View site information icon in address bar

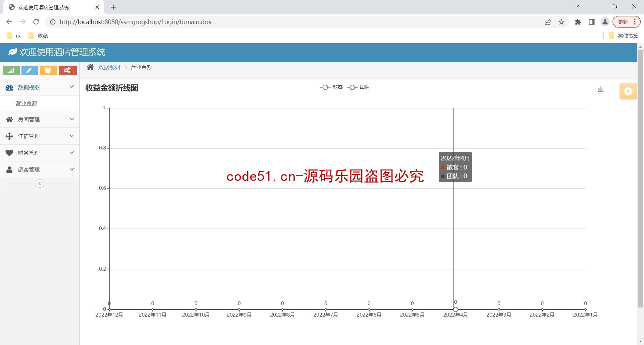53,22
